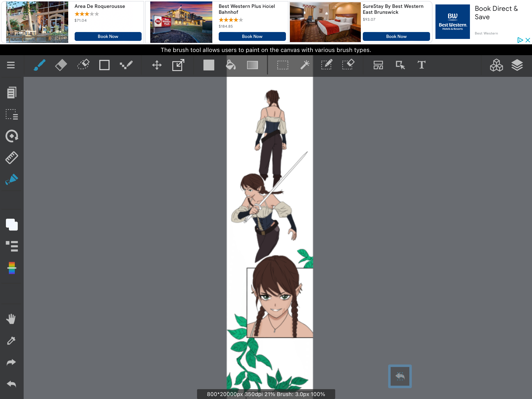This screenshot has width=532, height=399.
Task: Expand the selection options menu
Action: 12,115
